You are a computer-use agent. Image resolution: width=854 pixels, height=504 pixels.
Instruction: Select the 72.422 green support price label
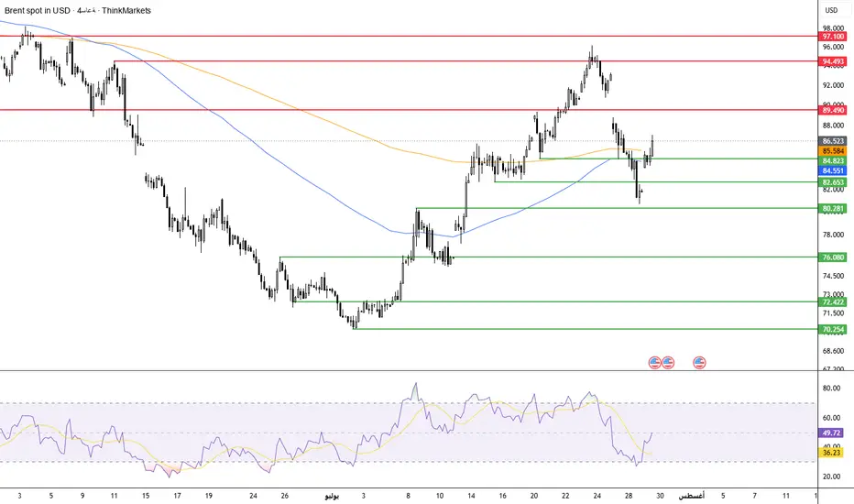click(833, 301)
